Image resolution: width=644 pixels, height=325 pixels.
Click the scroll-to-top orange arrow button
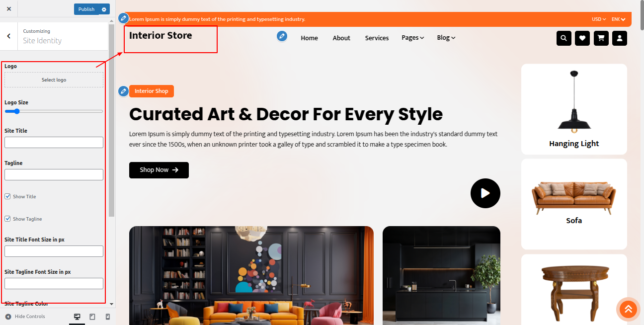[628, 309]
